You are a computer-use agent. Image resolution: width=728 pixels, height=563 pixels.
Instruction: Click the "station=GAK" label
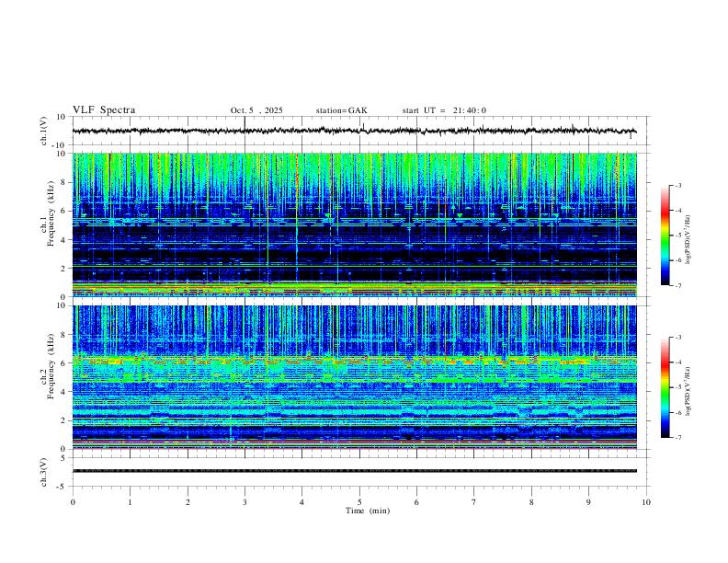[x=341, y=110]
